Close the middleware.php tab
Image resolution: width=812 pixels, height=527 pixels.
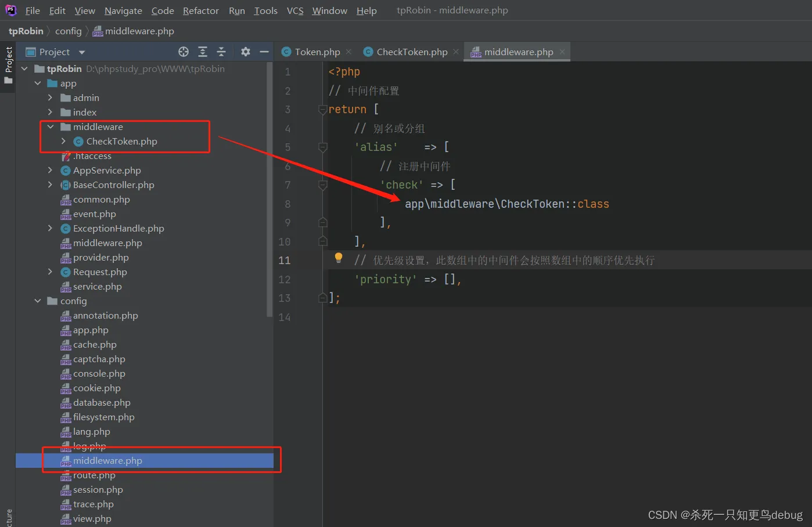pyautogui.click(x=562, y=52)
